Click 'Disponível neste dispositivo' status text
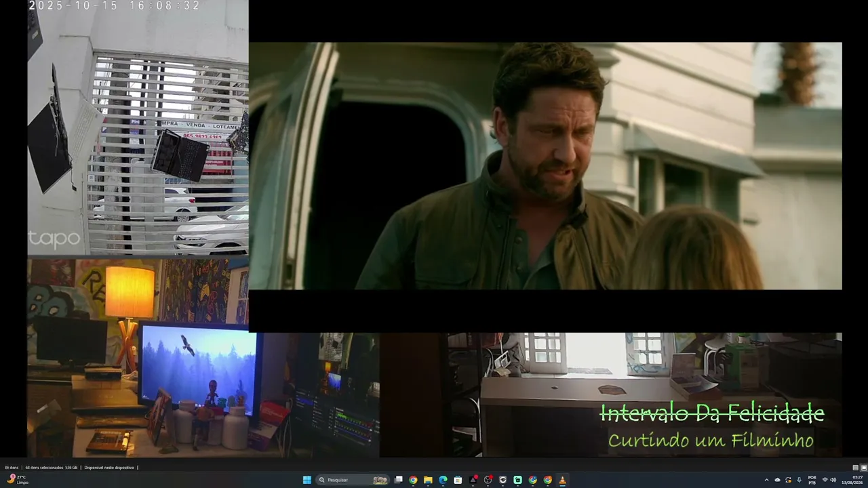The width and height of the screenshot is (868, 488). (x=109, y=468)
